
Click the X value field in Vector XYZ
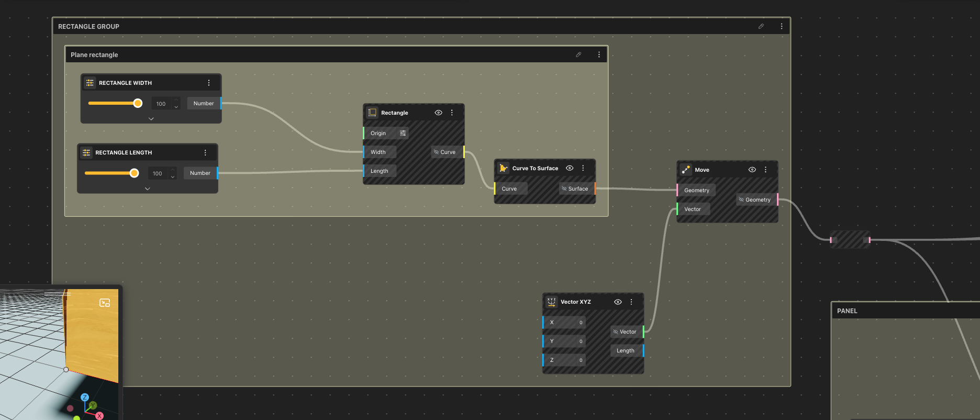pos(565,323)
